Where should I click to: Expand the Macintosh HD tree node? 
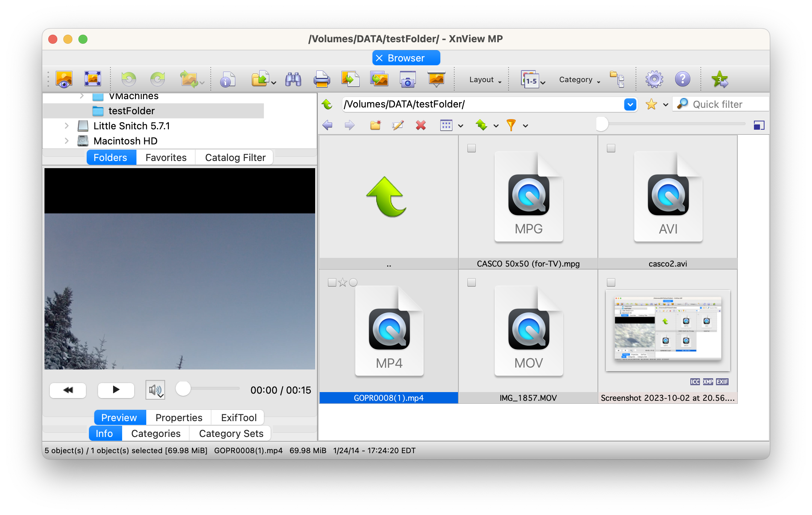tap(67, 141)
